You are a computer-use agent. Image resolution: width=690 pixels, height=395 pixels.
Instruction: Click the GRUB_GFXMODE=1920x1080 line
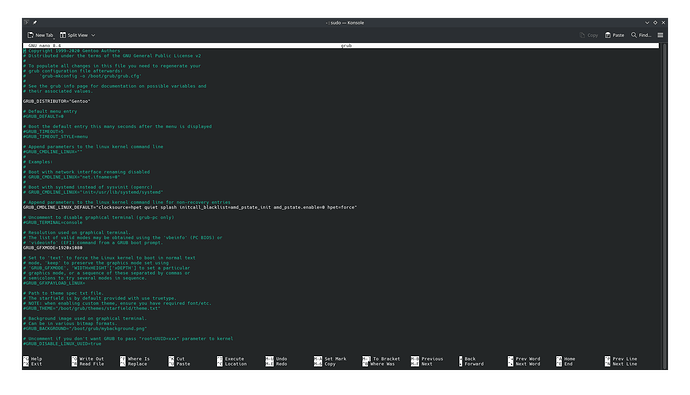(x=53, y=248)
